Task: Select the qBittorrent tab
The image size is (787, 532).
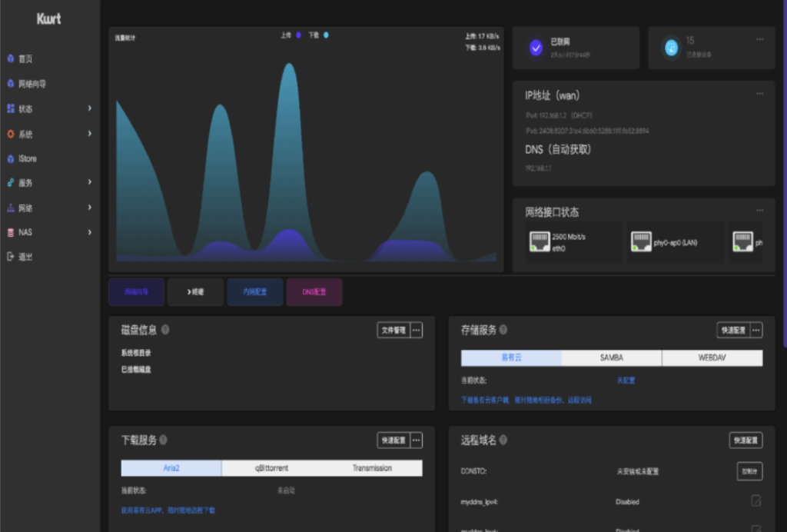Action: (271, 468)
